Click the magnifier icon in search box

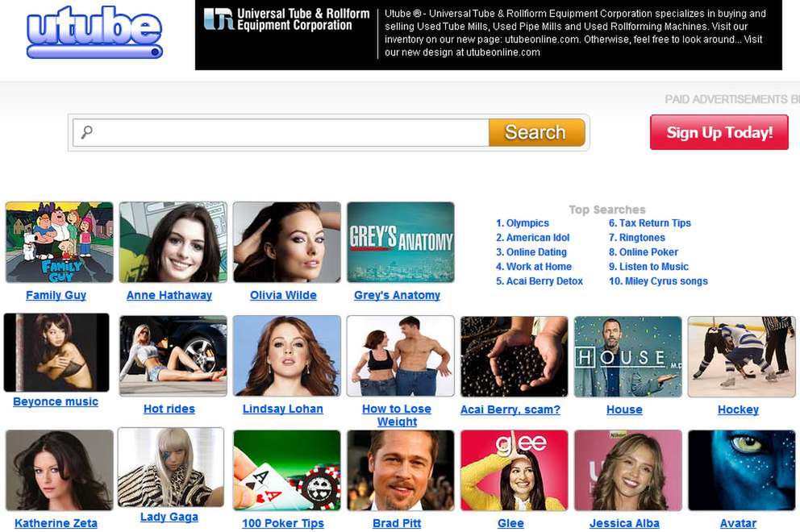[x=87, y=132]
